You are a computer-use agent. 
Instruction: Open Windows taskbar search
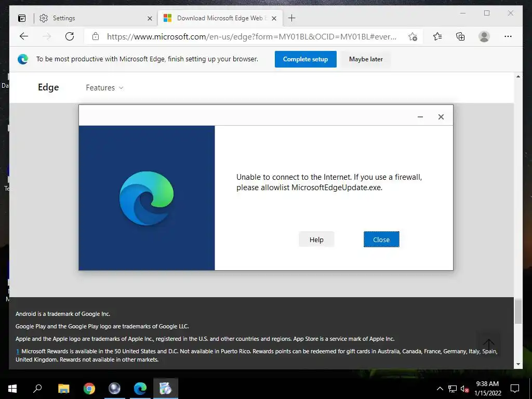(x=37, y=389)
